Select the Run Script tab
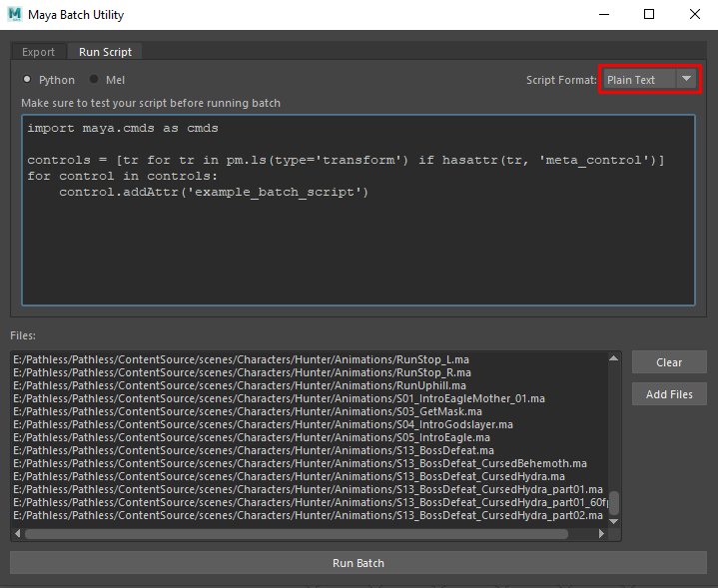Viewport: 718px width, 588px height. (x=105, y=52)
